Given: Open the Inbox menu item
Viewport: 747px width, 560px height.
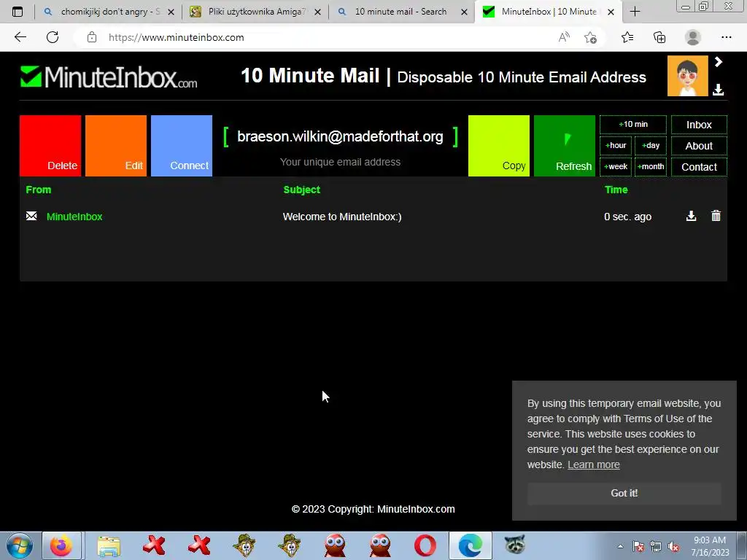Looking at the screenshot, I should point(699,125).
